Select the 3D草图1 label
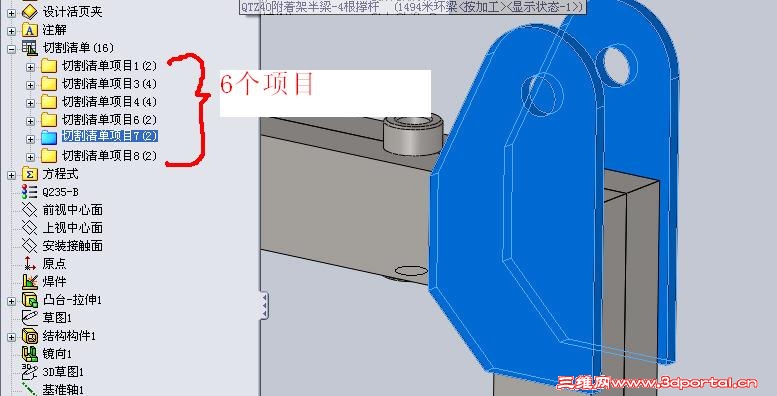This screenshot has height=396, width=777. point(63,372)
